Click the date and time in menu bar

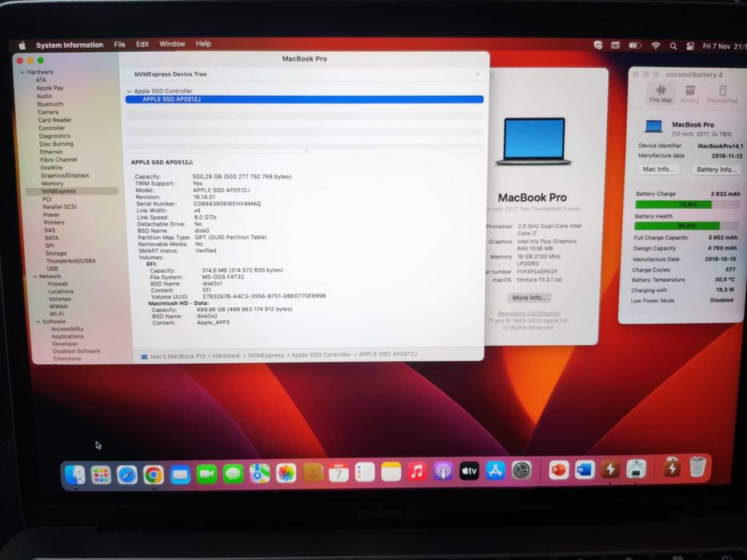724,46
